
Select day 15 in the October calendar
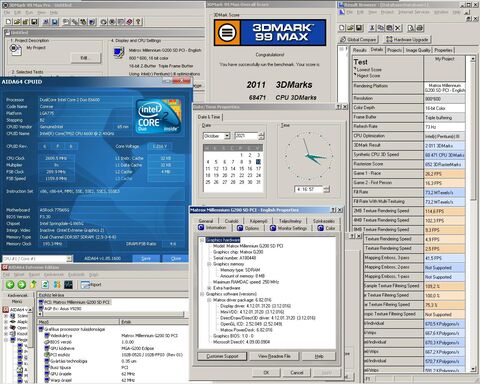241,169
